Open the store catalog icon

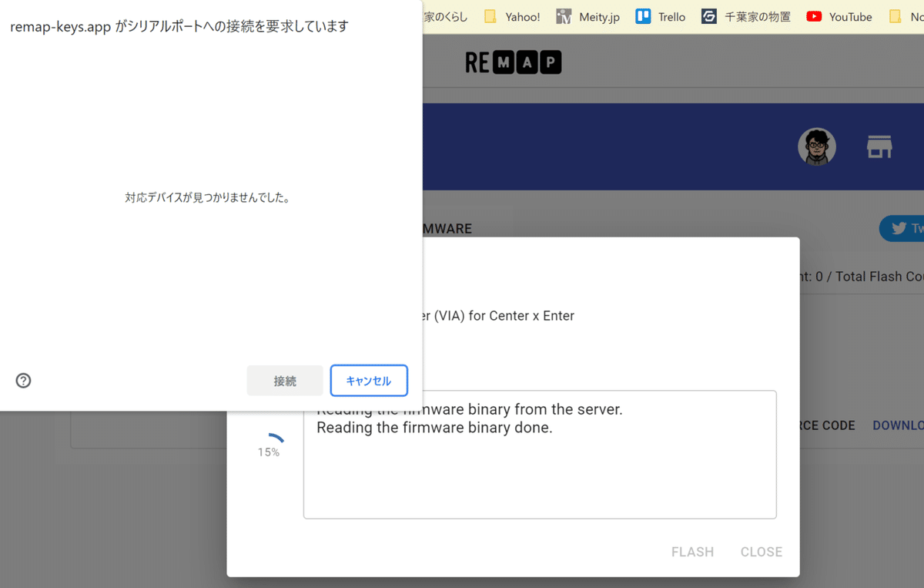pyautogui.click(x=879, y=146)
